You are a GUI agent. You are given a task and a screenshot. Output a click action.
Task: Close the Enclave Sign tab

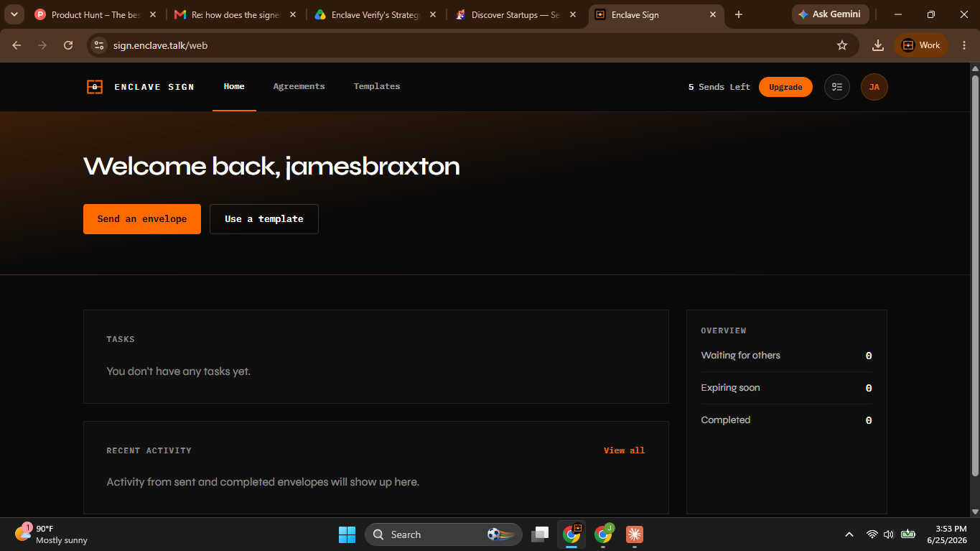[x=712, y=14]
